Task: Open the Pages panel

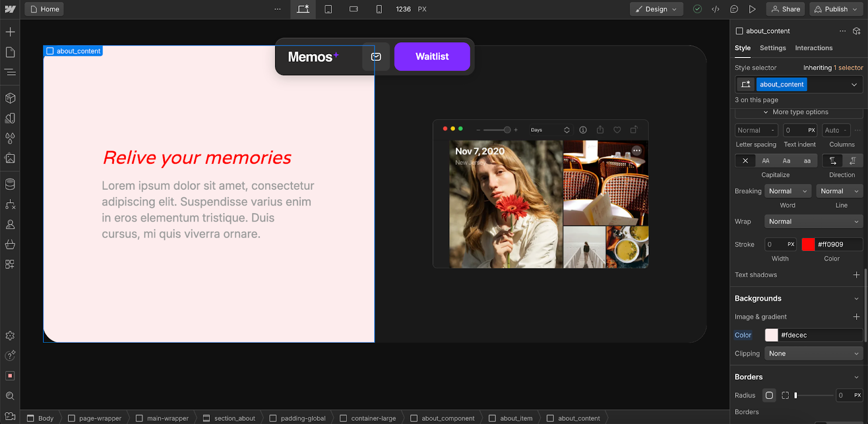Action: click(10, 52)
